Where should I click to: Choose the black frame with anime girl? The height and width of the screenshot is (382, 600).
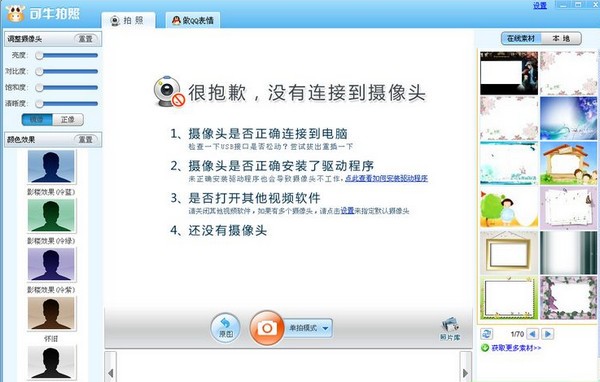(509, 73)
